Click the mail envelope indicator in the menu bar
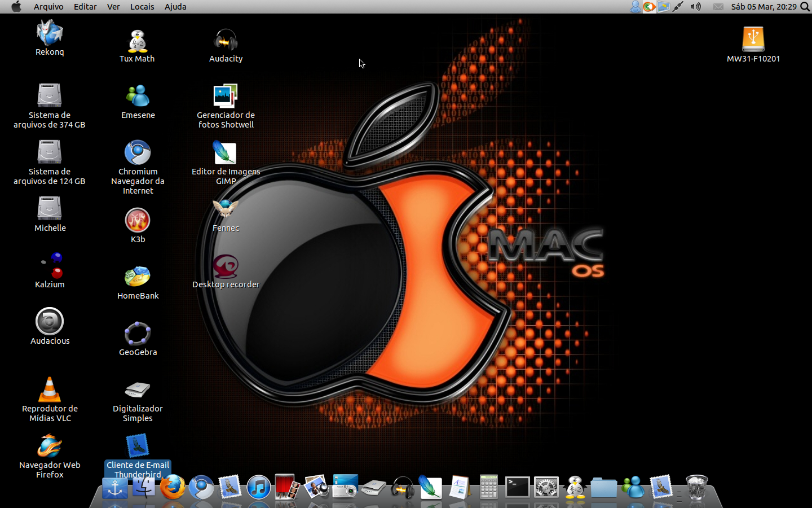Screen dimensions: 812x508 pyautogui.click(x=718, y=7)
